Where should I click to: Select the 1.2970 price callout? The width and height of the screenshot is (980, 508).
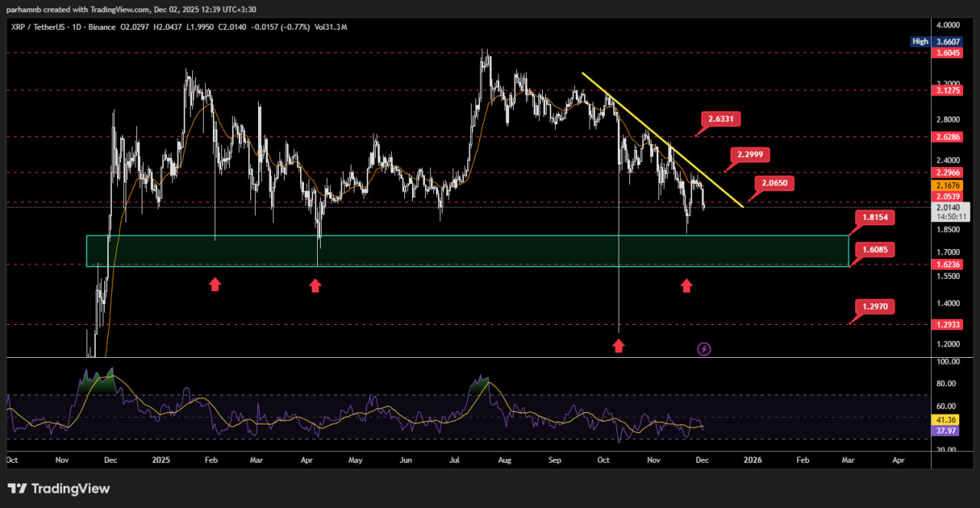(x=874, y=306)
